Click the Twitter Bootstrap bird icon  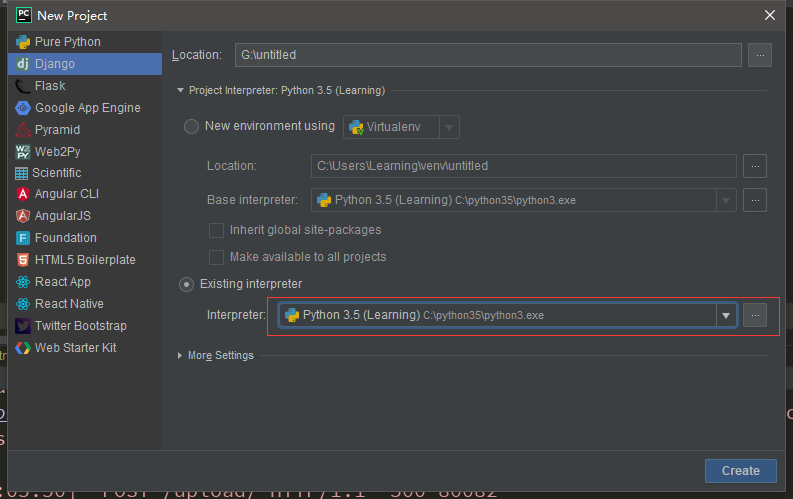point(23,326)
